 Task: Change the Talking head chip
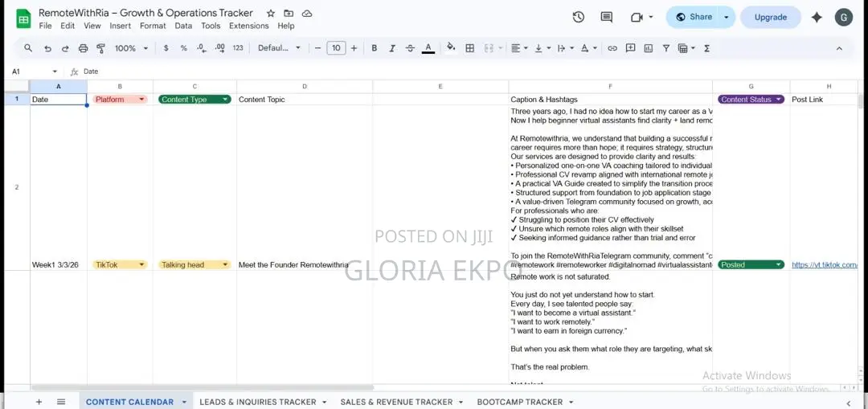point(194,264)
